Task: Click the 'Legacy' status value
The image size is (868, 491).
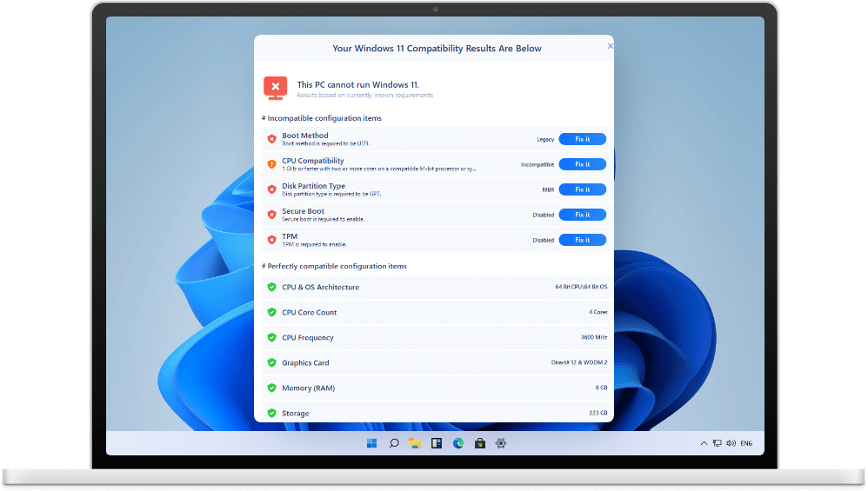Action: point(545,139)
